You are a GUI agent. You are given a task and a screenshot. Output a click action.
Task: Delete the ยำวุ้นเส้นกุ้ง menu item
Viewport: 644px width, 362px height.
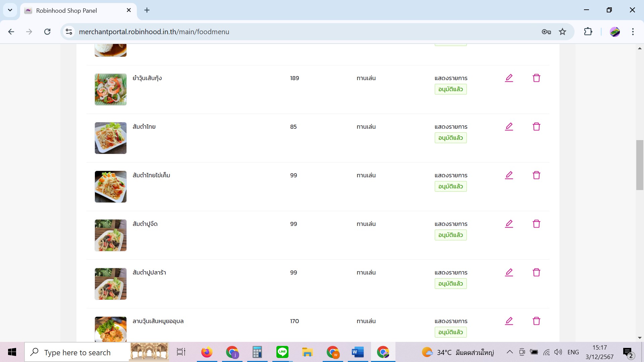pos(536,78)
